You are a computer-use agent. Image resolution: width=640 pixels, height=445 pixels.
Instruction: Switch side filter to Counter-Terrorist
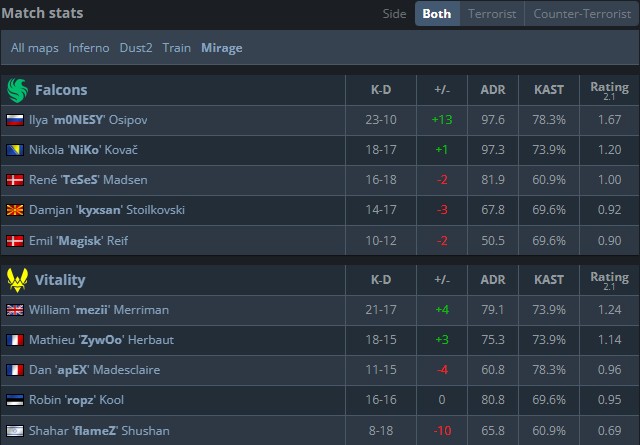coord(582,14)
